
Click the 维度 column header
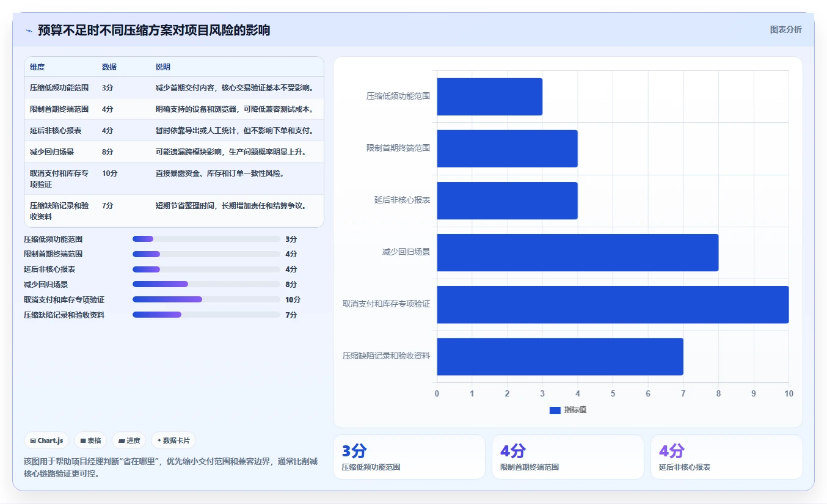point(37,67)
